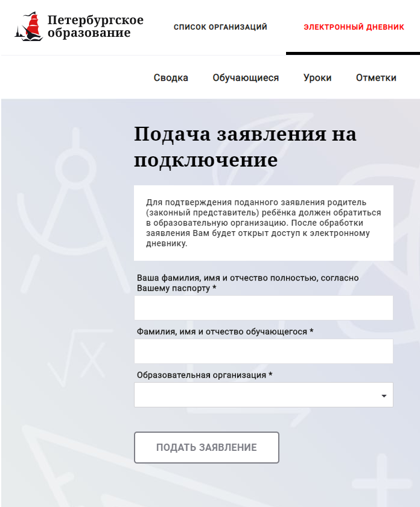Click the 'Образовательная организация' field label
This screenshot has height=507, width=420.
(x=204, y=375)
